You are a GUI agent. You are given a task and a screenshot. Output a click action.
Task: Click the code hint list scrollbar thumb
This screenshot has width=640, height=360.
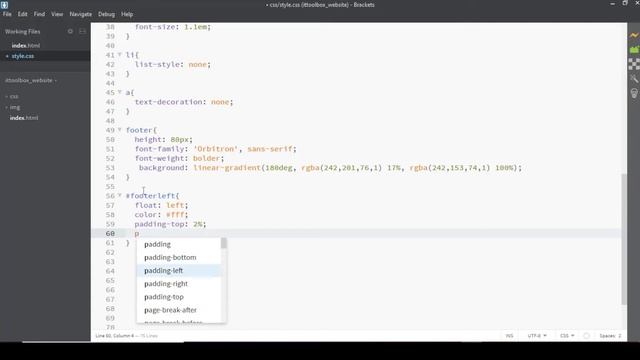coord(224,243)
